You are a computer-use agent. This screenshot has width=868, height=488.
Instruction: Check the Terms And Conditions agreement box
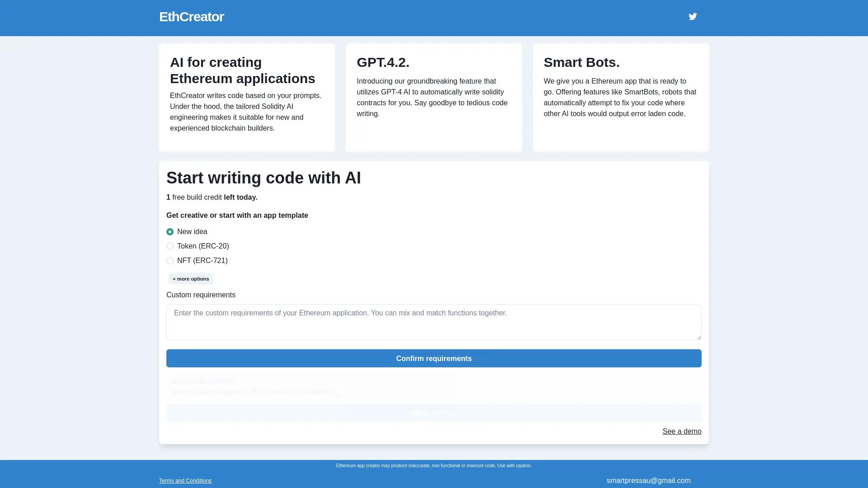click(x=342, y=392)
